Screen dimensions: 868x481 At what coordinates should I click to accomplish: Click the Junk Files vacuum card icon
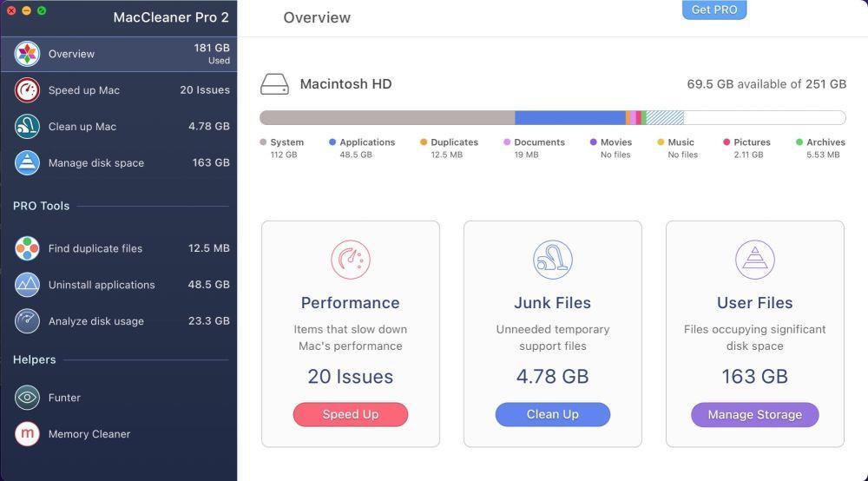point(552,260)
